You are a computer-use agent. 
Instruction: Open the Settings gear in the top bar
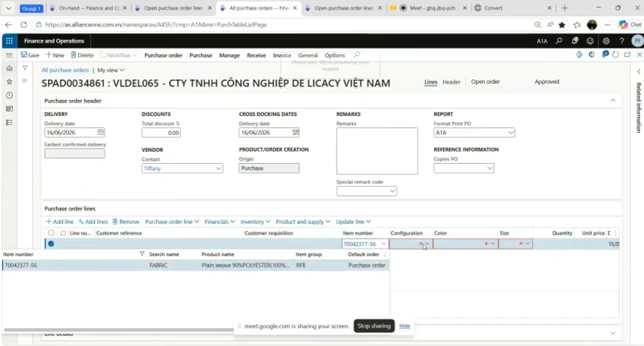pyautogui.click(x=606, y=41)
